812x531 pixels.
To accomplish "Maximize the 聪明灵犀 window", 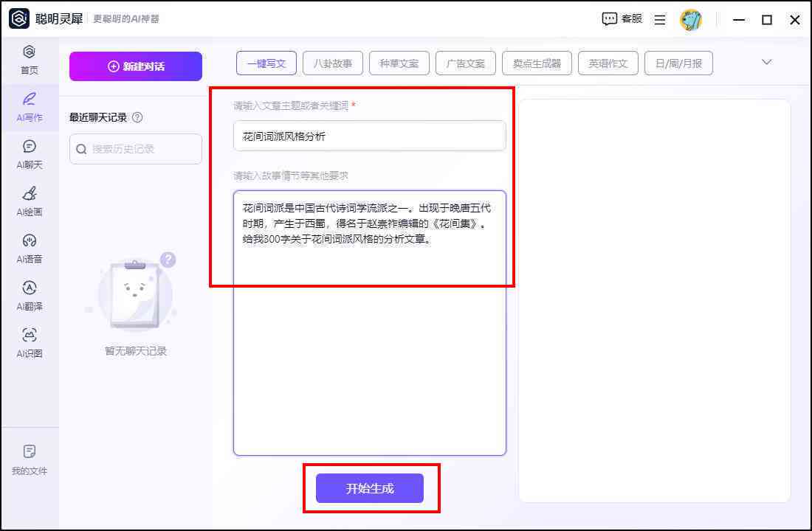I will [x=767, y=20].
